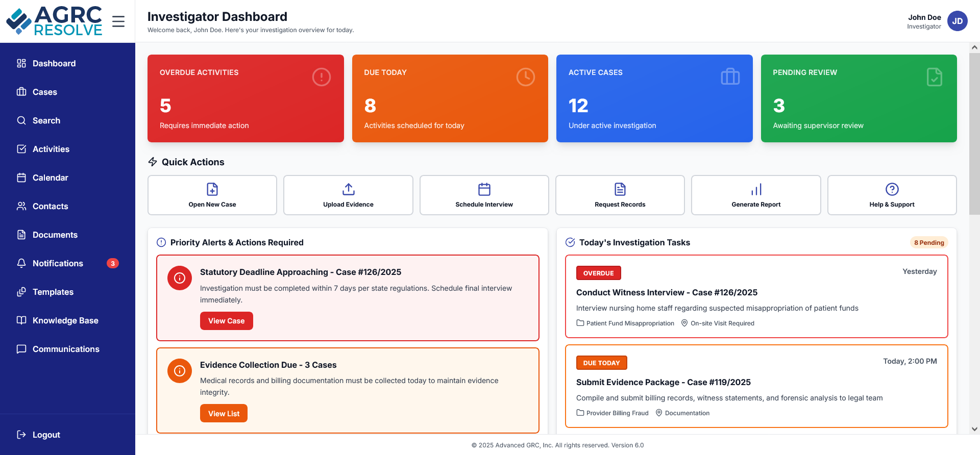
Task: Go to Knowledge Base in sidebar
Action: (65, 320)
